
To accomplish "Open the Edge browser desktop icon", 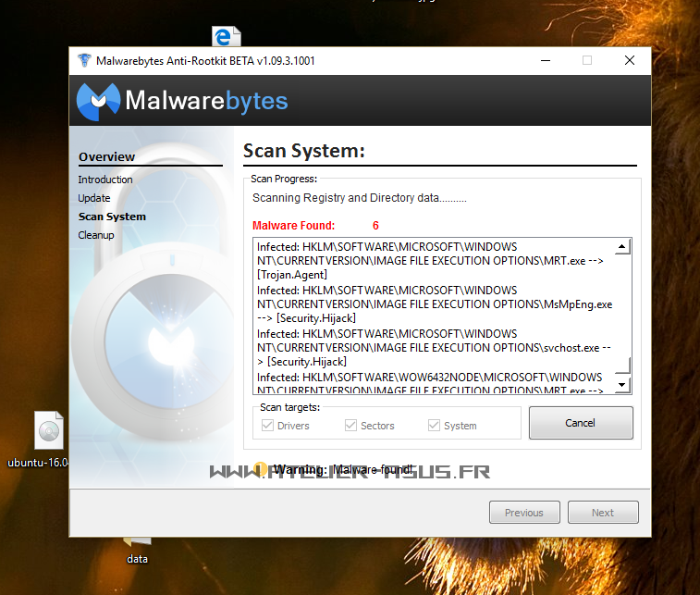I will coord(226,37).
